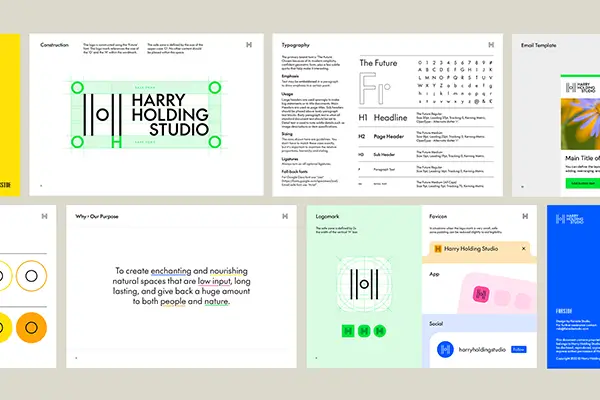Select the Harry Holding Studio browser tab
Screen dimensions: 600x400
point(479,249)
